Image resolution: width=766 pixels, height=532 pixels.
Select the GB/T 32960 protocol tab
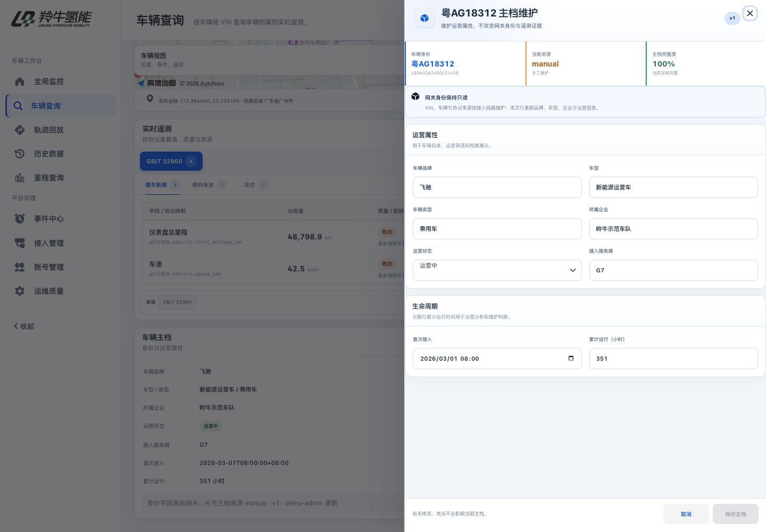pos(171,161)
